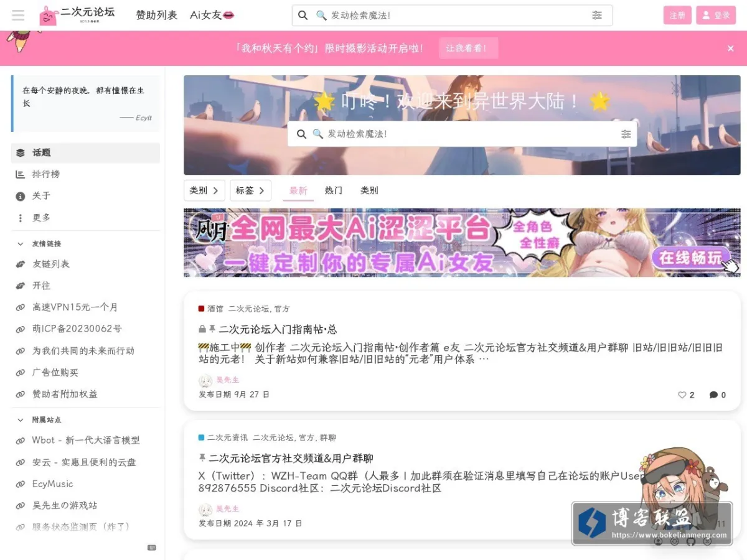Screen dimensions: 747x560
Task: Switch to the 类别 tab
Action: [369, 190]
